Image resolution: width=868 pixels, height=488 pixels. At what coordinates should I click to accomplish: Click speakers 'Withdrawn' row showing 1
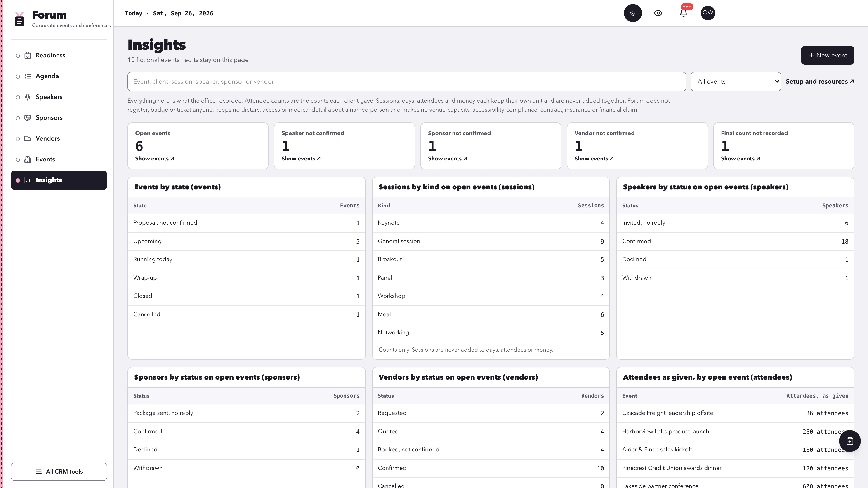(735, 278)
